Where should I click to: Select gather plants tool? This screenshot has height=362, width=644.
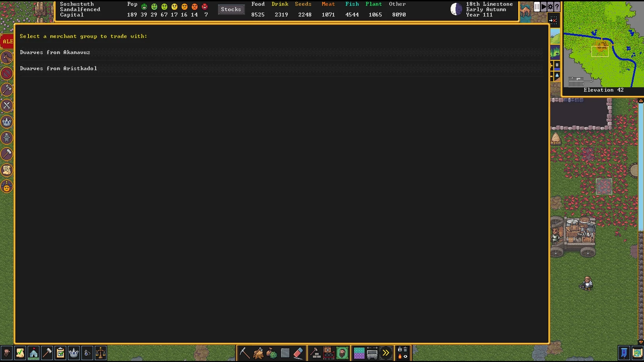(x=271, y=353)
